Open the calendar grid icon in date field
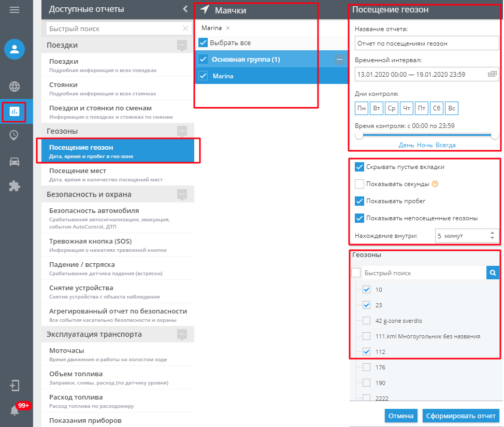504x427 pixels. point(492,74)
